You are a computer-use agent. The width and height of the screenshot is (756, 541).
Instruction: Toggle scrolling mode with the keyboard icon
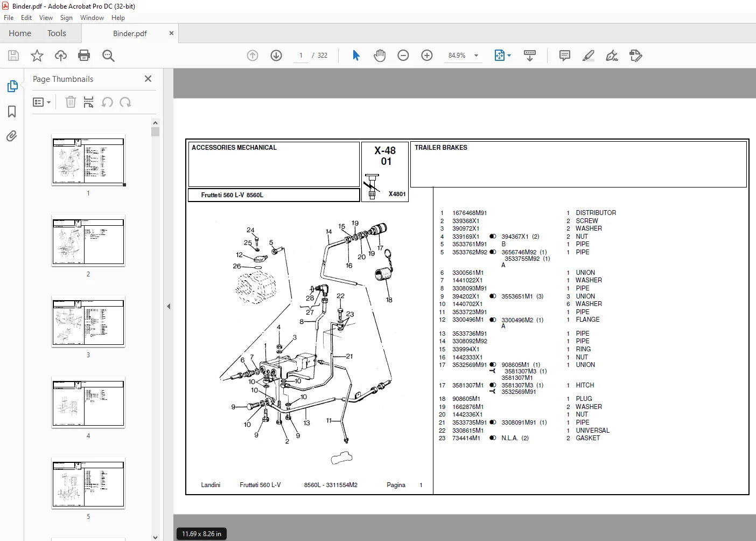point(530,56)
